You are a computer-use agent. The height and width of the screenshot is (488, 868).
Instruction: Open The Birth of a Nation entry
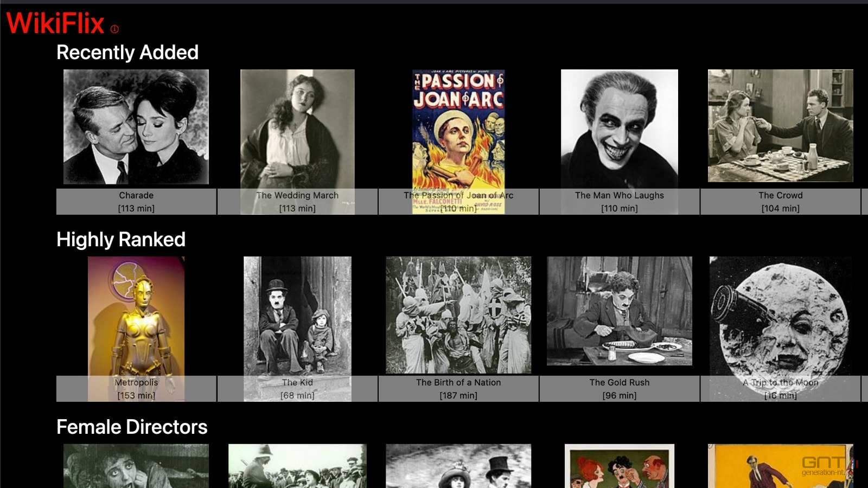(458, 316)
